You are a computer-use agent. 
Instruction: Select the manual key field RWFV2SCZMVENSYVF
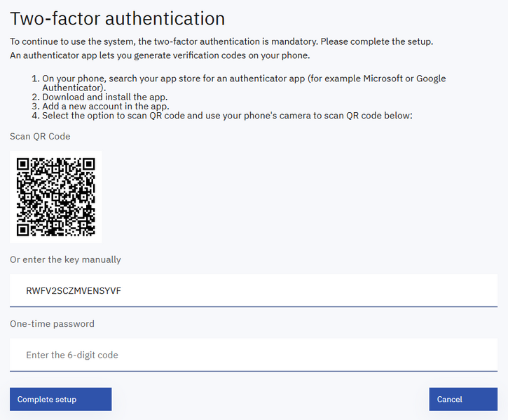tap(254, 290)
